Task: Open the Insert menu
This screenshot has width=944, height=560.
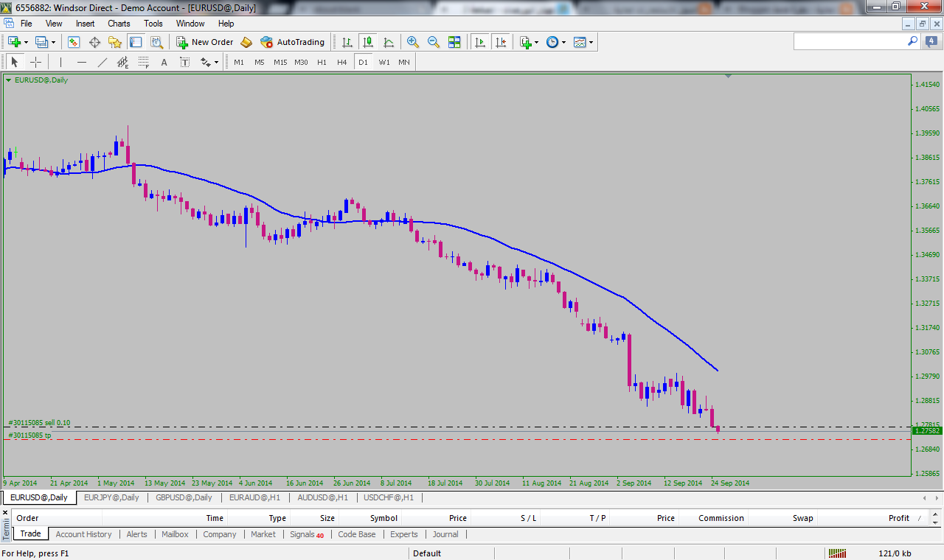Action: [85, 24]
